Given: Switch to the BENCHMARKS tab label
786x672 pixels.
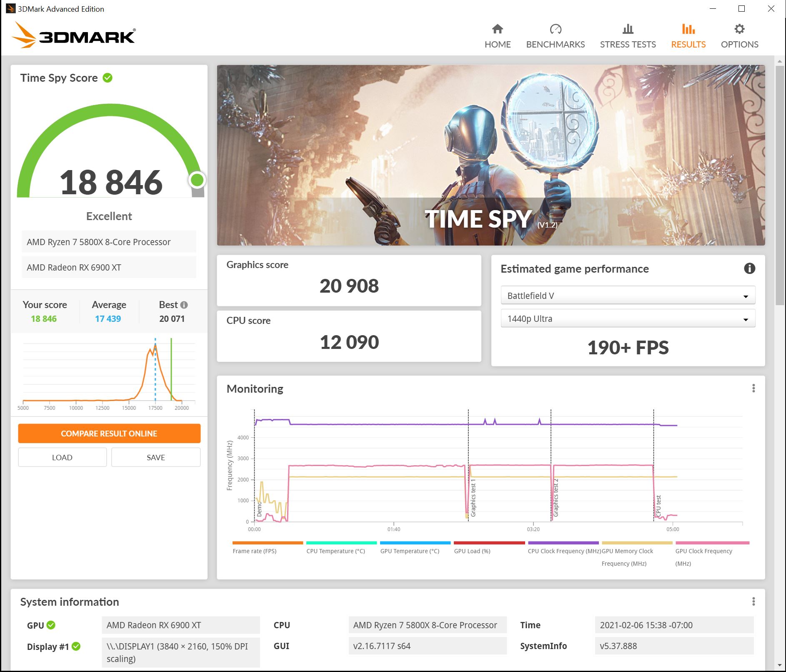Looking at the screenshot, I should pos(555,45).
